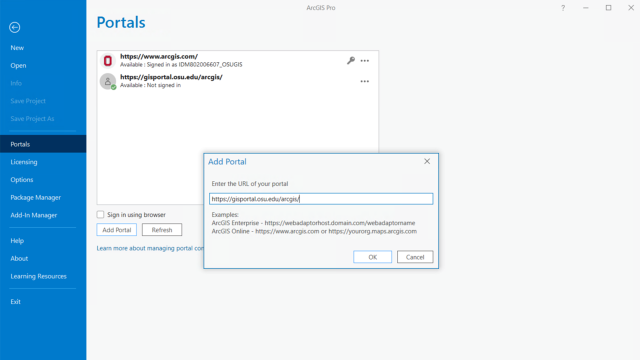Open options menu for gisportal.osu.edu portal
Screen dimensions: 640x360
(364, 81)
